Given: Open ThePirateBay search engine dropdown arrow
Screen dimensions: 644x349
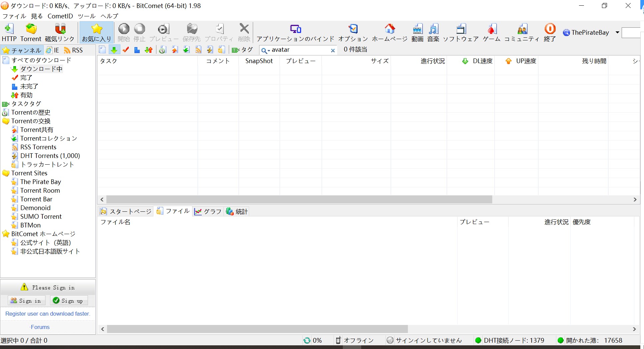Looking at the screenshot, I should [617, 32].
